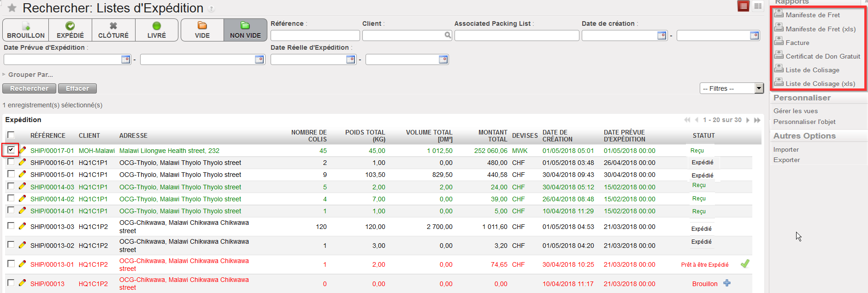Switch to list view icon
This screenshot has height=293, width=868.
[743, 6]
